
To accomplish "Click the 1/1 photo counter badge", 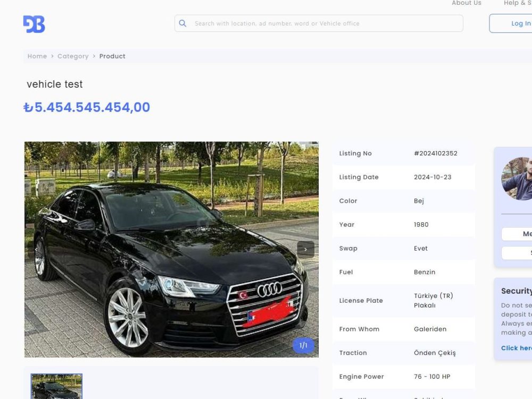I will click(303, 345).
